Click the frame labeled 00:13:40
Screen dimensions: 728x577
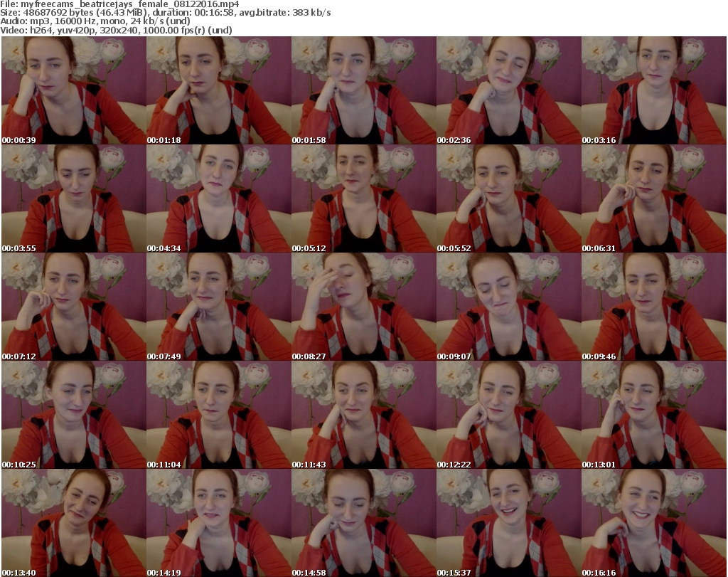74,523
